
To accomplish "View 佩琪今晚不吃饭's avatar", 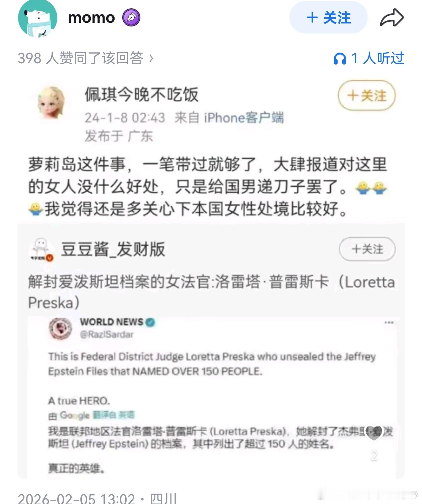I will tap(51, 102).
